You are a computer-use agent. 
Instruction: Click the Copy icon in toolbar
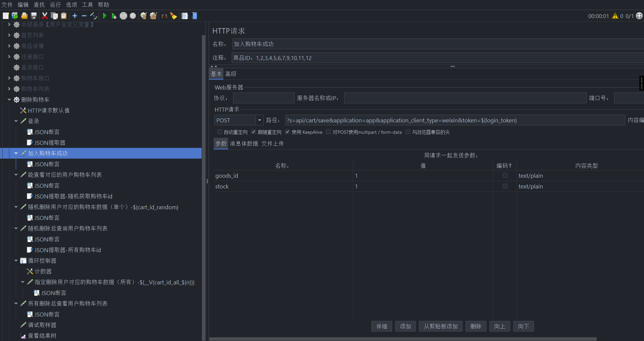point(54,16)
